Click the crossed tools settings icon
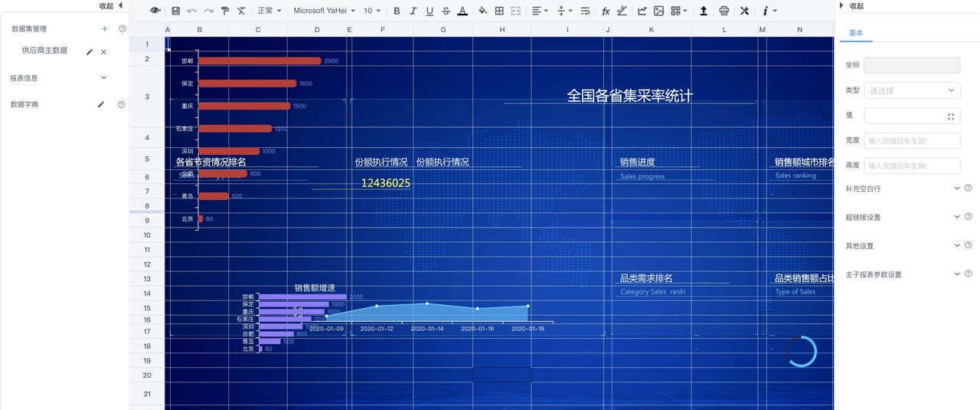The width and height of the screenshot is (980, 410). [744, 11]
